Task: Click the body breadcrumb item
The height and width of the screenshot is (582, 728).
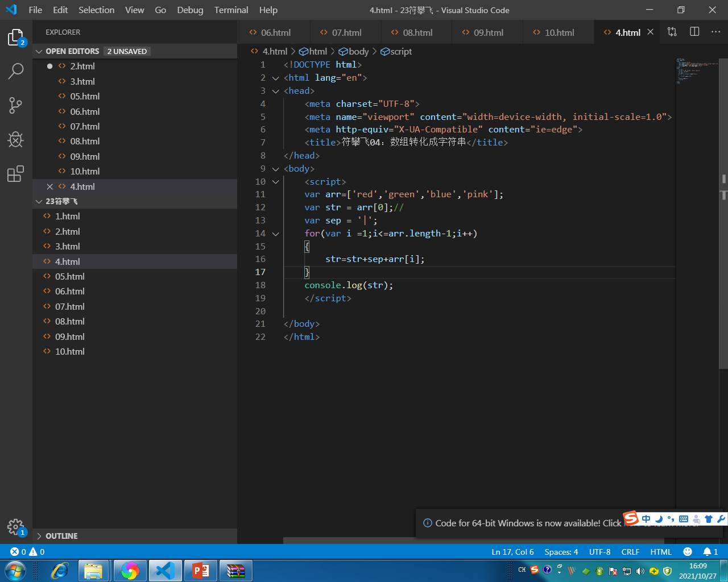Action: coord(353,51)
